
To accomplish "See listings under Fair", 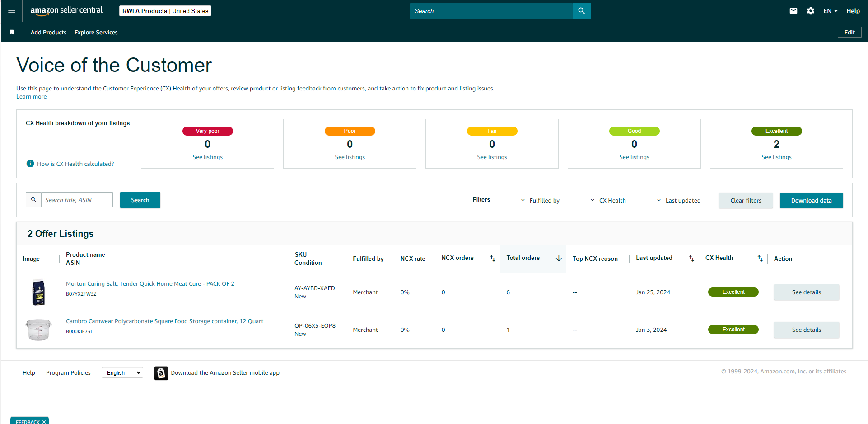I will tap(492, 157).
